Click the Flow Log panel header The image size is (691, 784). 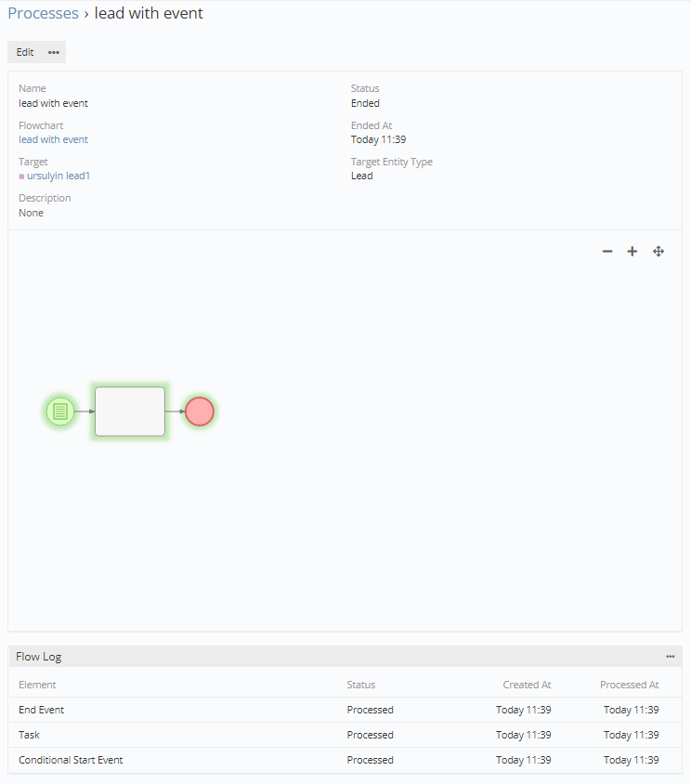pyautogui.click(x=39, y=657)
